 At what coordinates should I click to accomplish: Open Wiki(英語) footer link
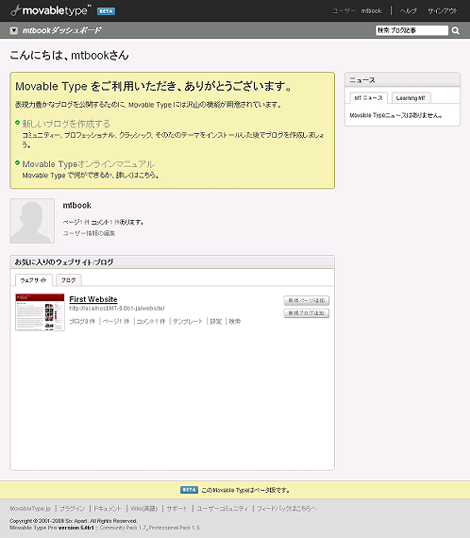144,508
